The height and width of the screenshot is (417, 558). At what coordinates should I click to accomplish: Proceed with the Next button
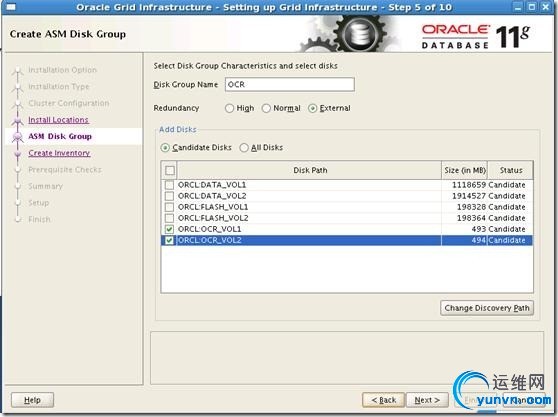click(x=427, y=400)
